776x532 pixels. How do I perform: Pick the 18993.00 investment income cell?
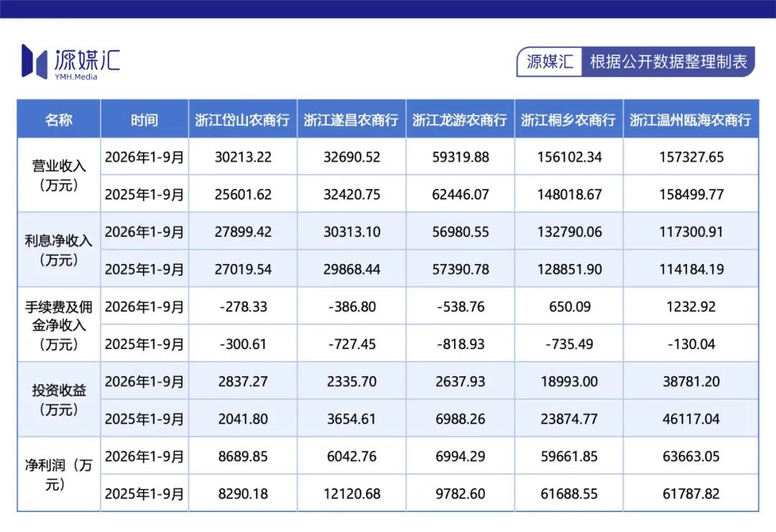(570, 382)
